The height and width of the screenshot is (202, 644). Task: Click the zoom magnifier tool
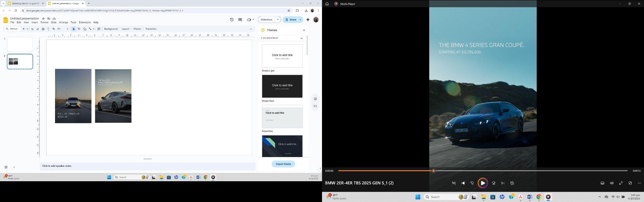[54, 29]
